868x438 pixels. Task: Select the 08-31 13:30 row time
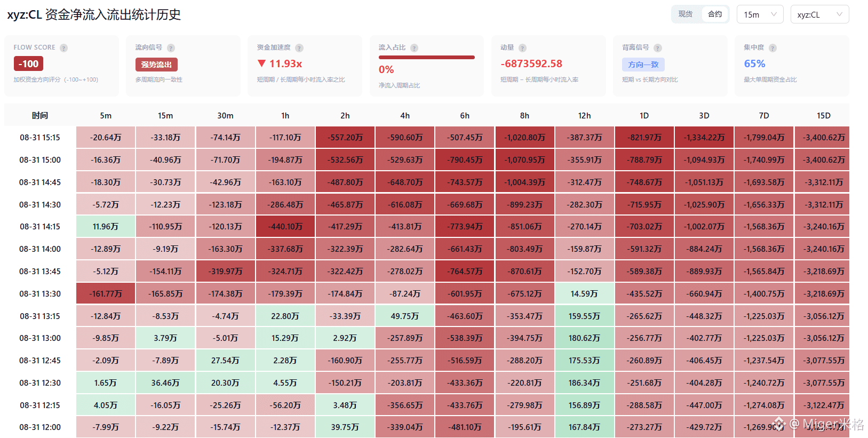[40, 294]
